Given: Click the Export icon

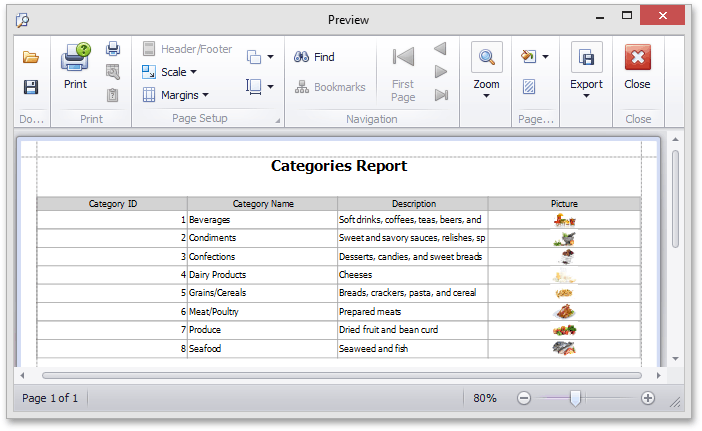Looking at the screenshot, I should pyautogui.click(x=586, y=57).
